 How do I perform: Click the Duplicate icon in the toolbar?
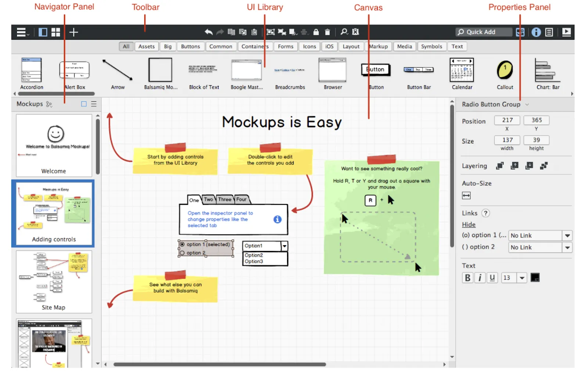[243, 32]
